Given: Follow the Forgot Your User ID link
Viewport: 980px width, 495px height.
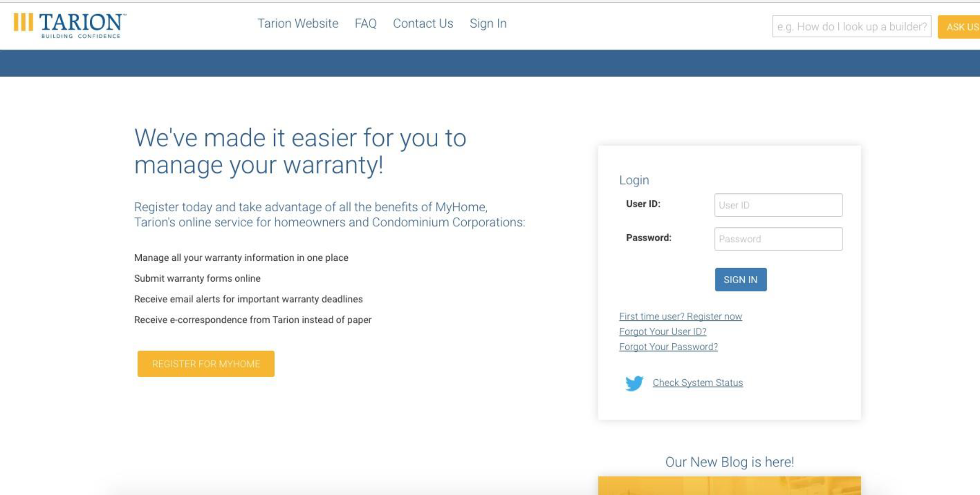Looking at the screenshot, I should pyautogui.click(x=662, y=332).
